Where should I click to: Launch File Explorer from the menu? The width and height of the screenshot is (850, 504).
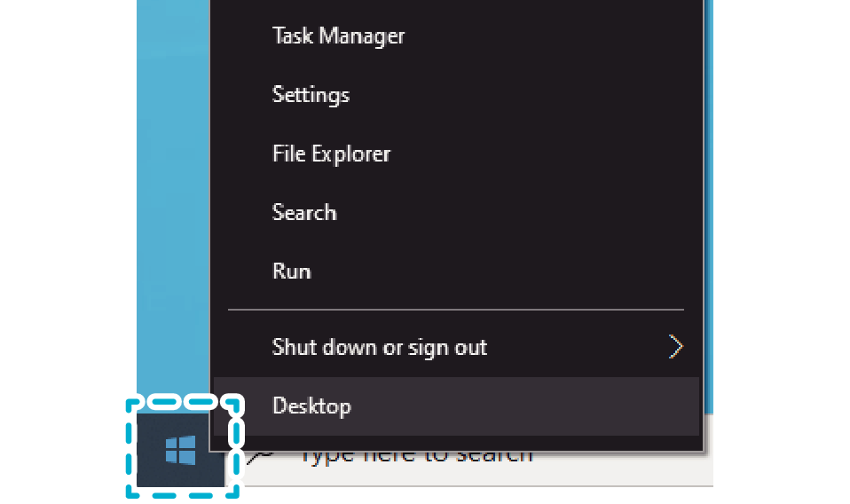pyautogui.click(x=331, y=154)
